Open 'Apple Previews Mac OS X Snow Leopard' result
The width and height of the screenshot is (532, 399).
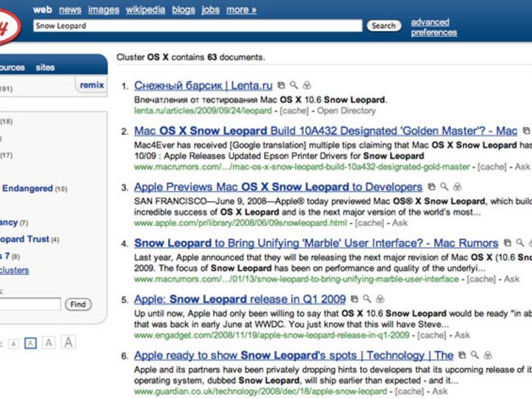278,187
